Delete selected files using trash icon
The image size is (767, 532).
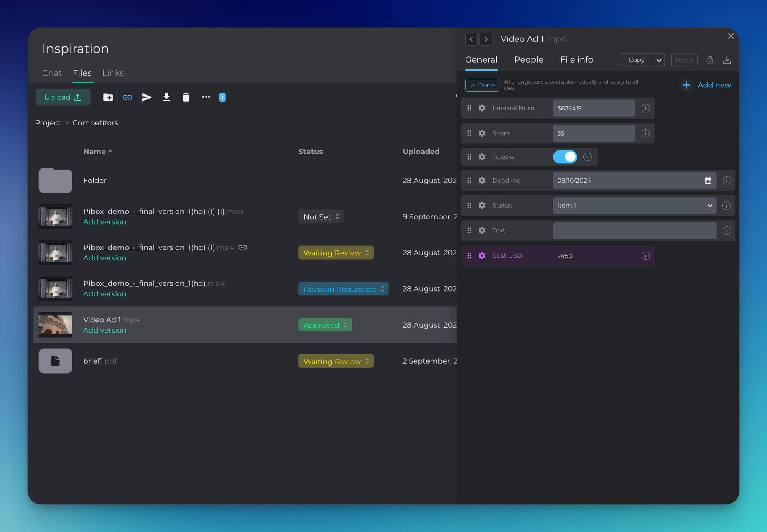[186, 97]
